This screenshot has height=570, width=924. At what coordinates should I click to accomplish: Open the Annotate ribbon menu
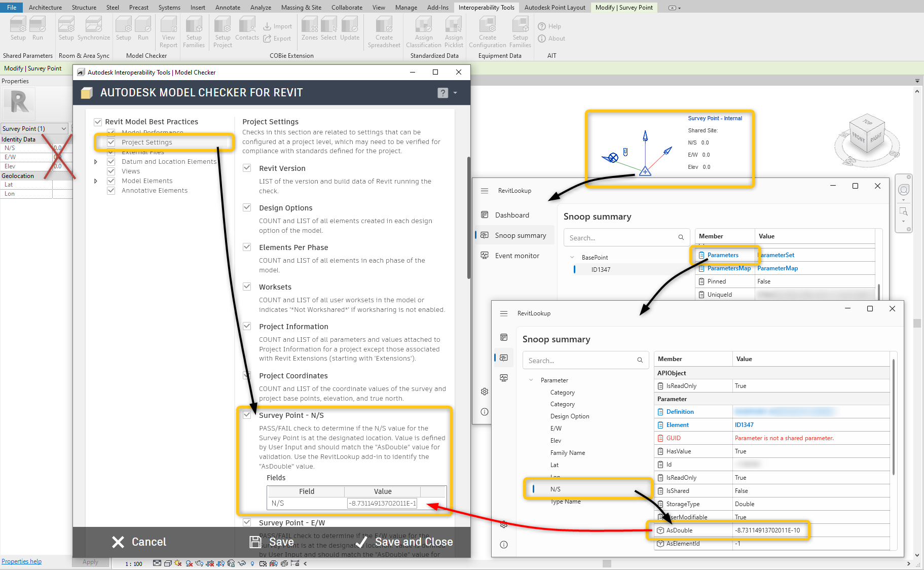coord(228,7)
